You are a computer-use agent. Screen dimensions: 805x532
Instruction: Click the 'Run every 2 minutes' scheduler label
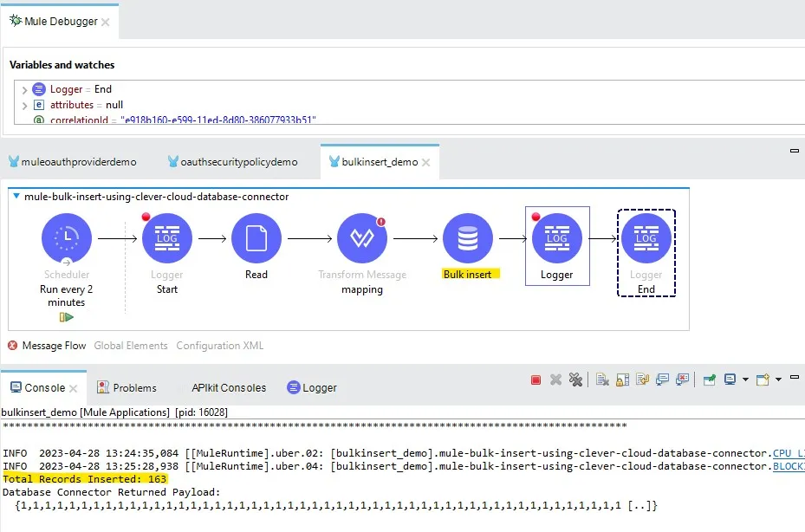[x=66, y=295]
